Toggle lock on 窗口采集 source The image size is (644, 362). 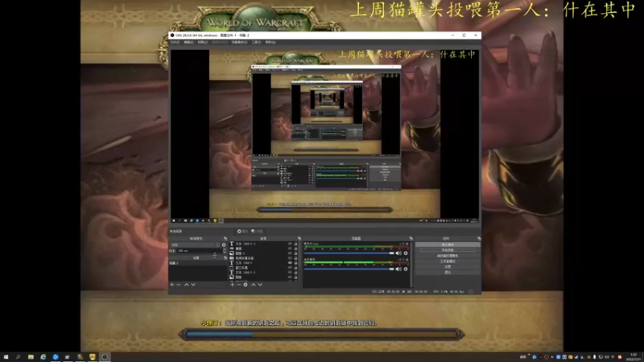point(295,268)
